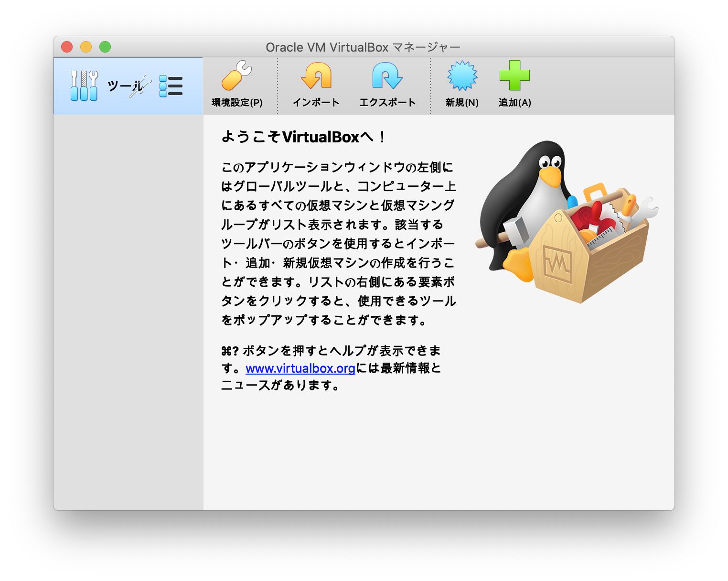Image resolution: width=728 pixels, height=581 pixels.
Task: Select the ツール tools item in sidebar
Action: pos(128,86)
